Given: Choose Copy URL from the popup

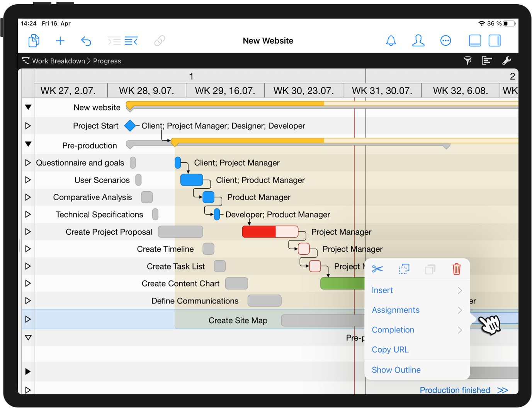Looking at the screenshot, I should (x=390, y=350).
